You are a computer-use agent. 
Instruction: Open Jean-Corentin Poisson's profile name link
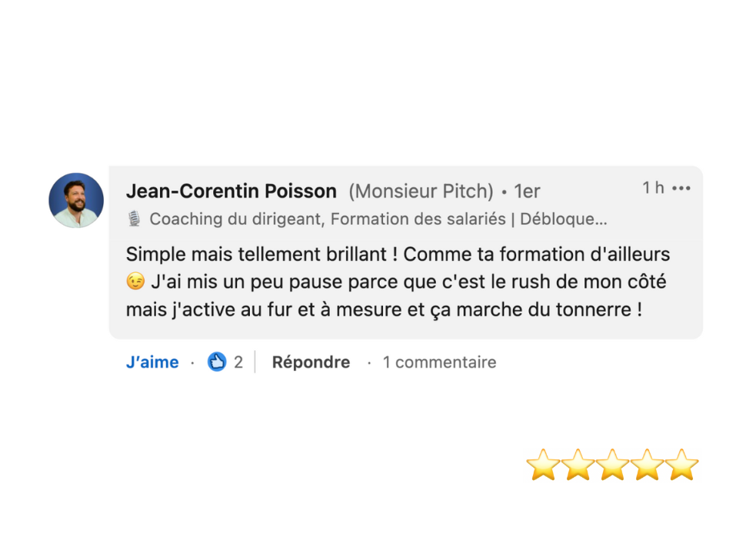click(x=231, y=191)
